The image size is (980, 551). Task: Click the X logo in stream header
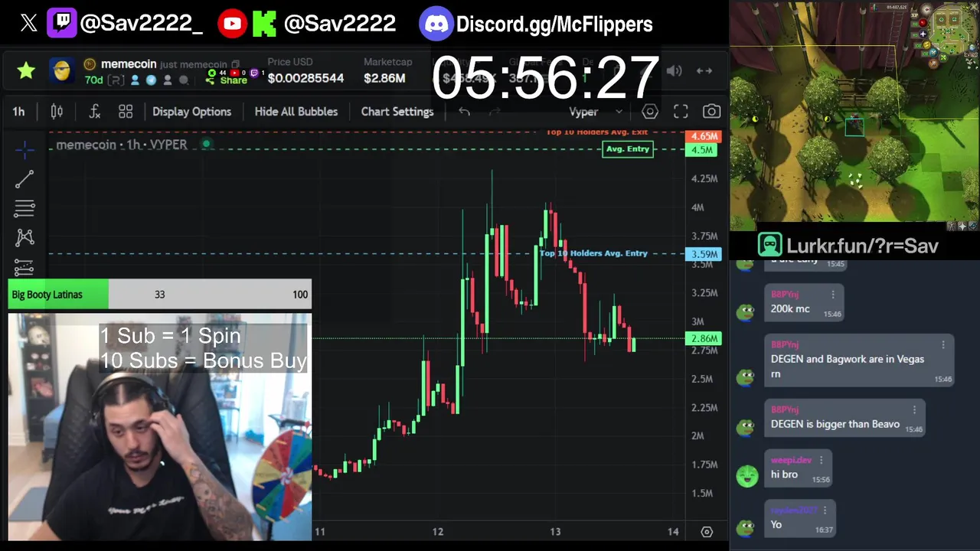coord(28,24)
